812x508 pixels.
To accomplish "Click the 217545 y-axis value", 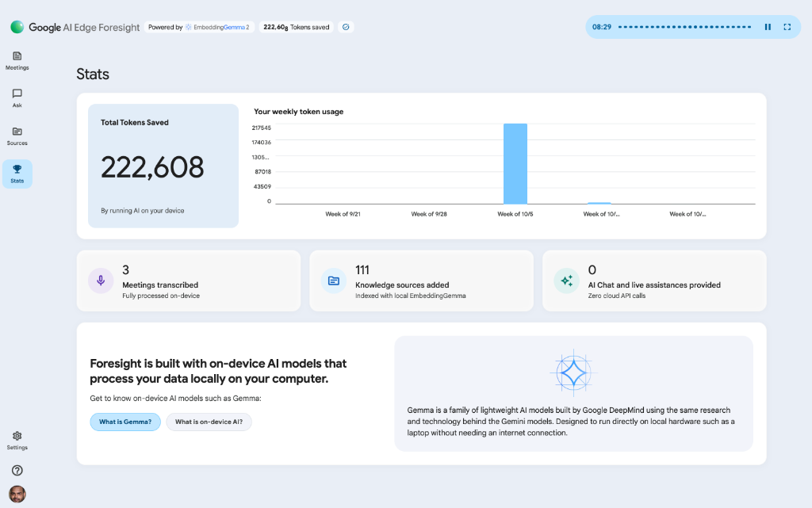I will click(x=262, y=128).
